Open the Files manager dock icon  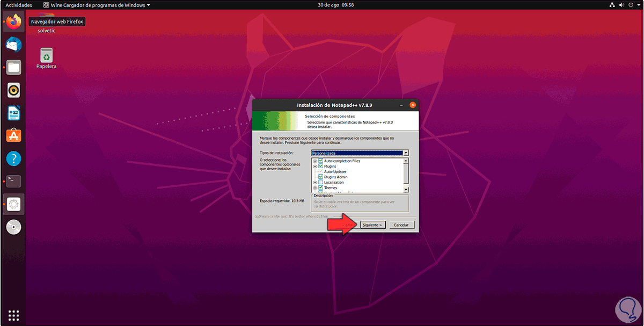(14, 67)
